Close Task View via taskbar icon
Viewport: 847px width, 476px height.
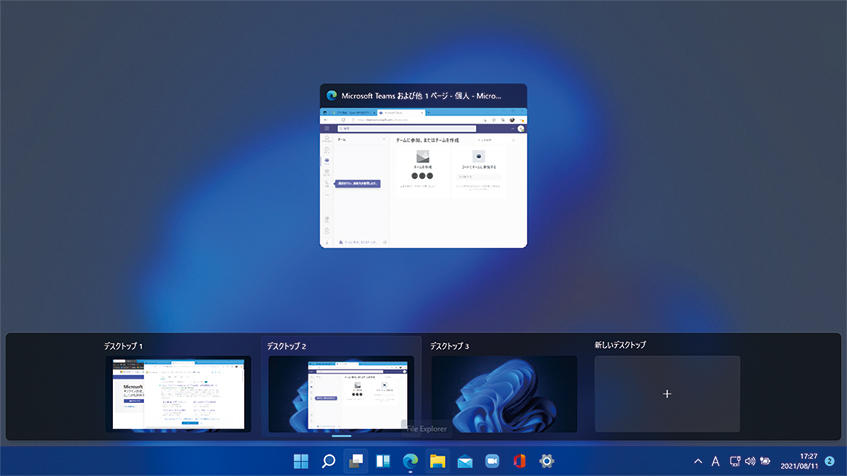point(355,461)
